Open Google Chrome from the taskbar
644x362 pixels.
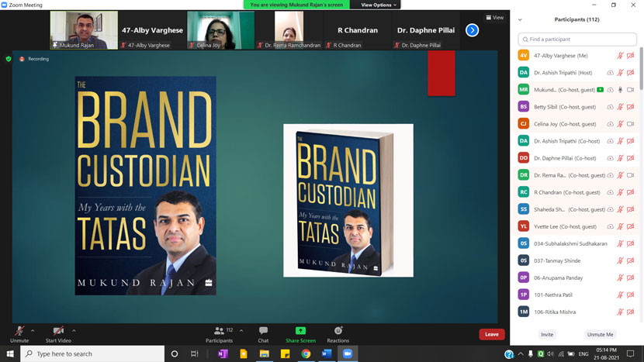306,353
